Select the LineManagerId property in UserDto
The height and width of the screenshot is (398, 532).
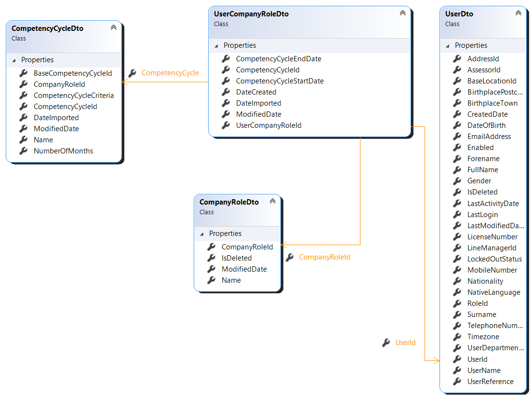[x=492, y=248]
